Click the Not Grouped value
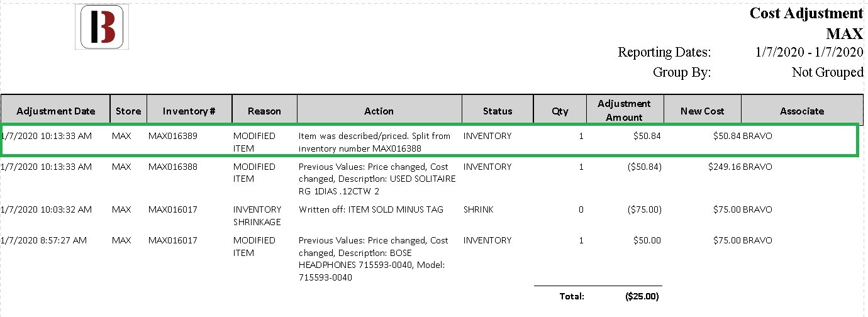Image resolution: width=868 pixels, height=317 pixels. pos(828,72)
